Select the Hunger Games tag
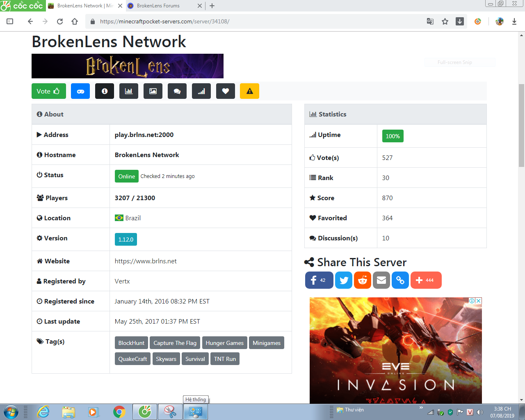 pos(225,343)
